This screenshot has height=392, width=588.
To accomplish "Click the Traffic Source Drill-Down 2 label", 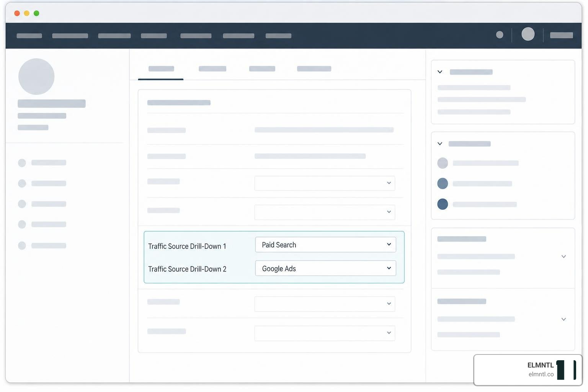I will (x=187, y=269).
